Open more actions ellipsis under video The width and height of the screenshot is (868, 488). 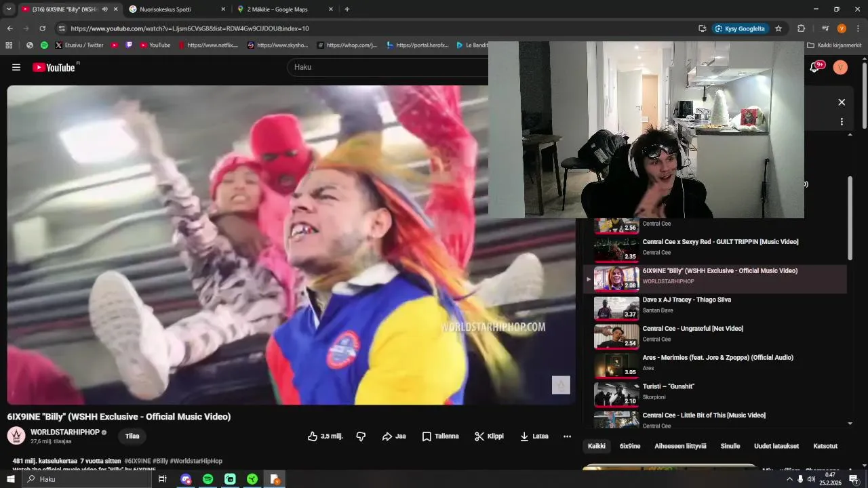coord(567,436)
